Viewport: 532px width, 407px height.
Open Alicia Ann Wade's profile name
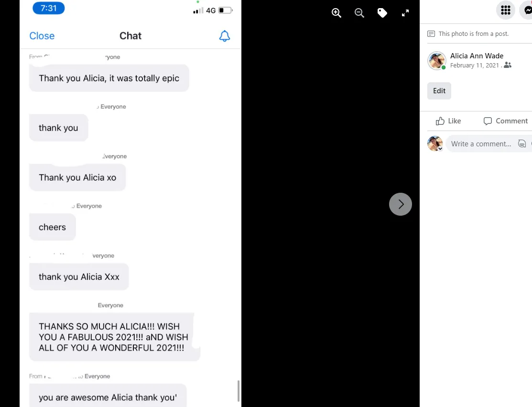click(x=477, y=55)
